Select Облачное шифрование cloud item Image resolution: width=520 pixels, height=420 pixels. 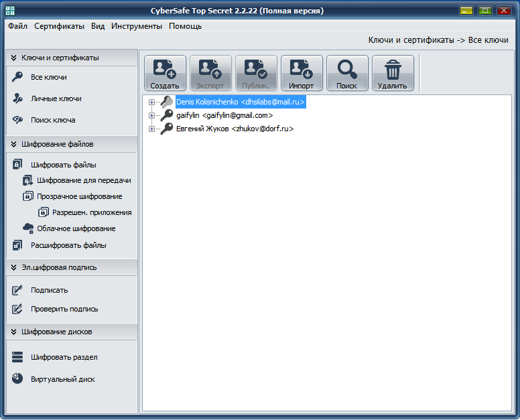click(x=76, y=228)
